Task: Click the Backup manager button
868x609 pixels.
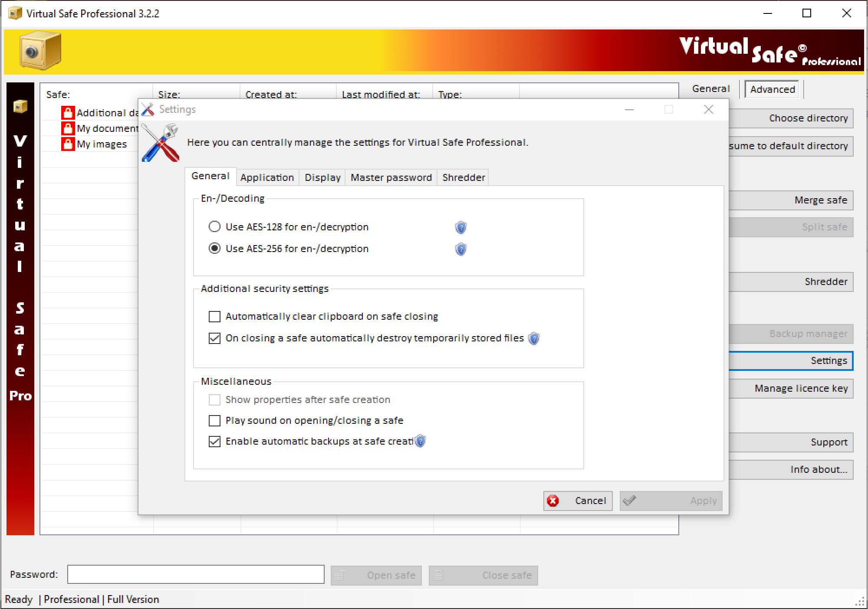Action: pos(791,334)
